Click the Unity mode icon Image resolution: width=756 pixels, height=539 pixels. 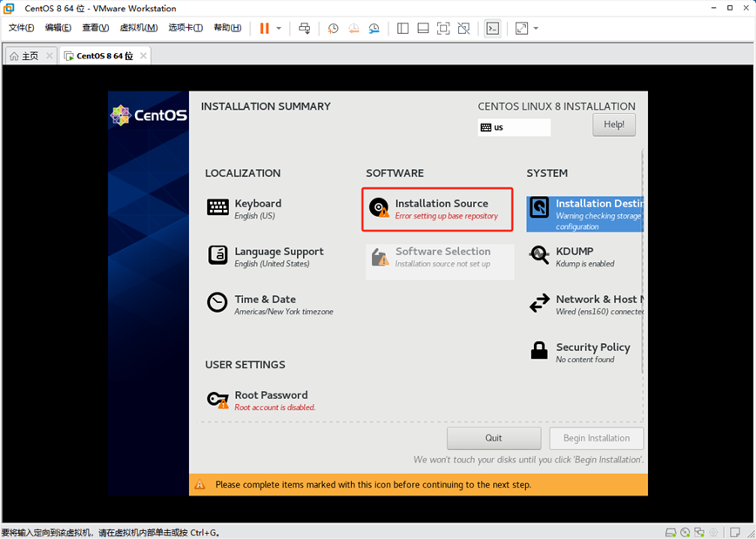[463, 29]
